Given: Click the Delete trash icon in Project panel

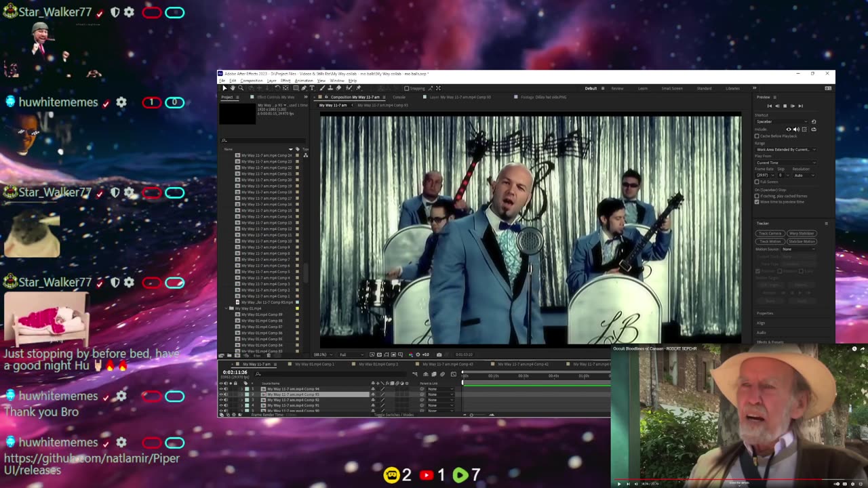Looking at the screenshot, I should coord(269,355).
